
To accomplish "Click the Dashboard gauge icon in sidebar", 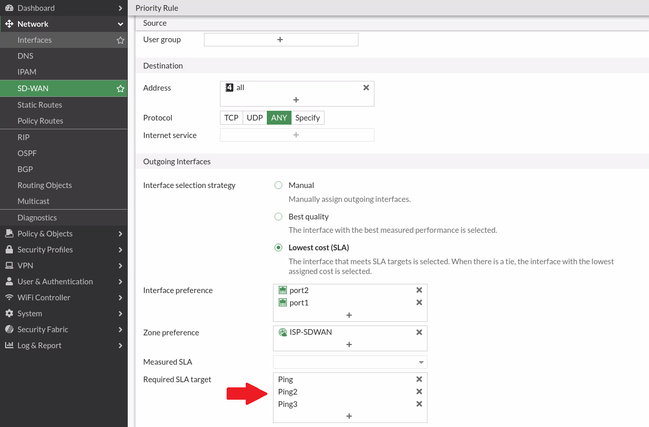I will [9, 8].
